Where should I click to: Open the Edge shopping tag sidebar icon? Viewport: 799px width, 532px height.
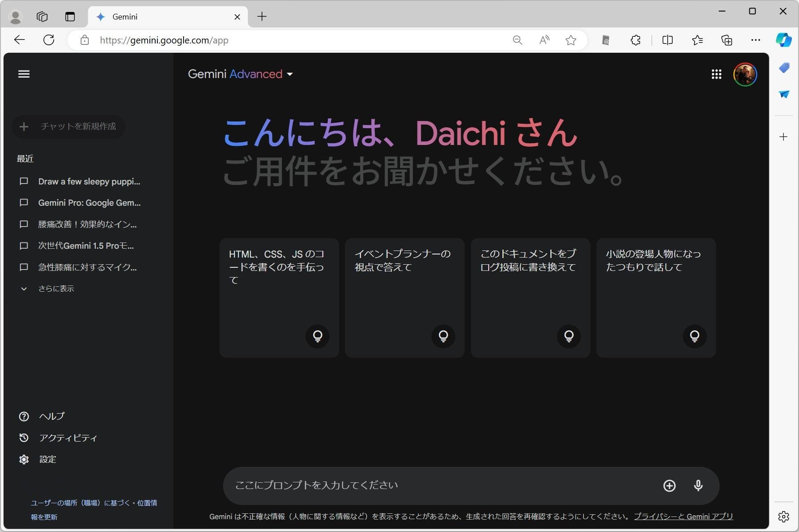pyautogui.click(x=783, y=68)
